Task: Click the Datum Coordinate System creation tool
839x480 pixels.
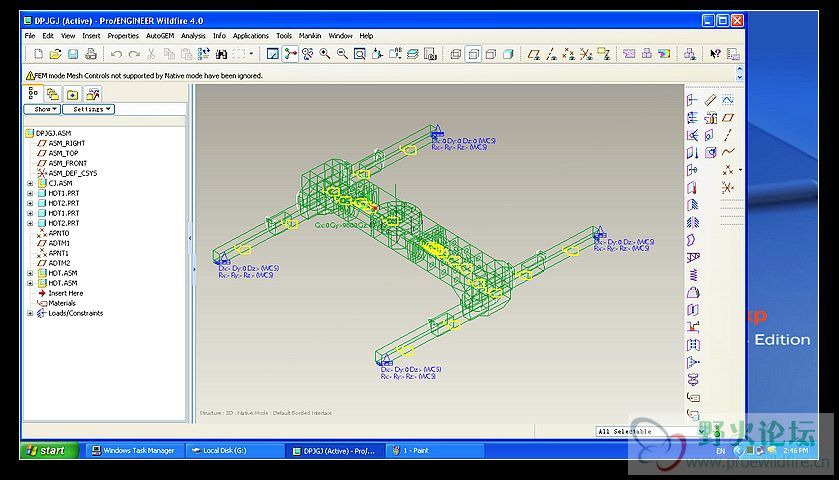Action: [728, 188]
